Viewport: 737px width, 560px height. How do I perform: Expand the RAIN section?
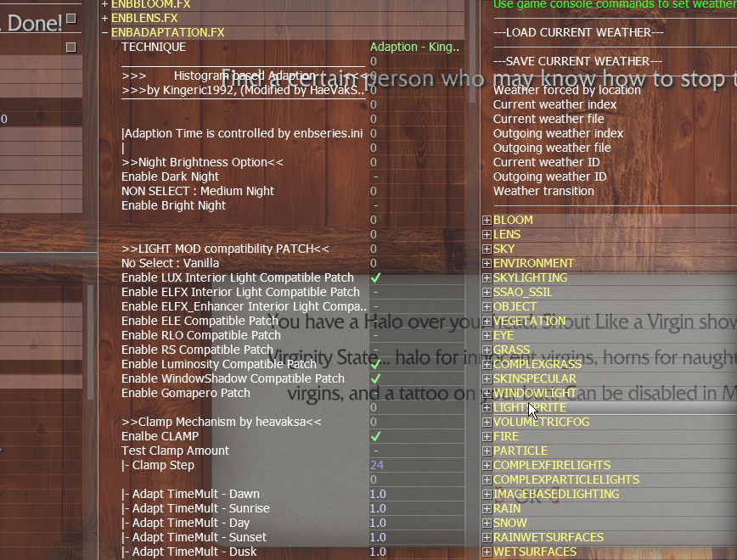click(487, 509)
